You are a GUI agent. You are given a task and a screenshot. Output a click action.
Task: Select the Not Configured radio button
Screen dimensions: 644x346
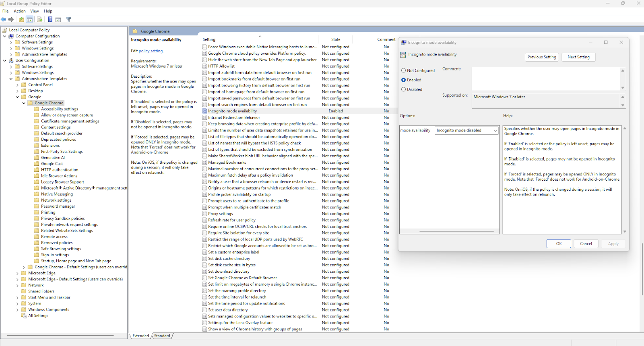pos(403,70)
